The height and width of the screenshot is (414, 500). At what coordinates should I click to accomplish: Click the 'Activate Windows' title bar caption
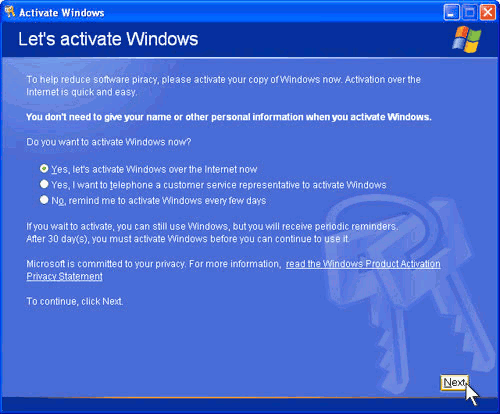tap(62, 13)
